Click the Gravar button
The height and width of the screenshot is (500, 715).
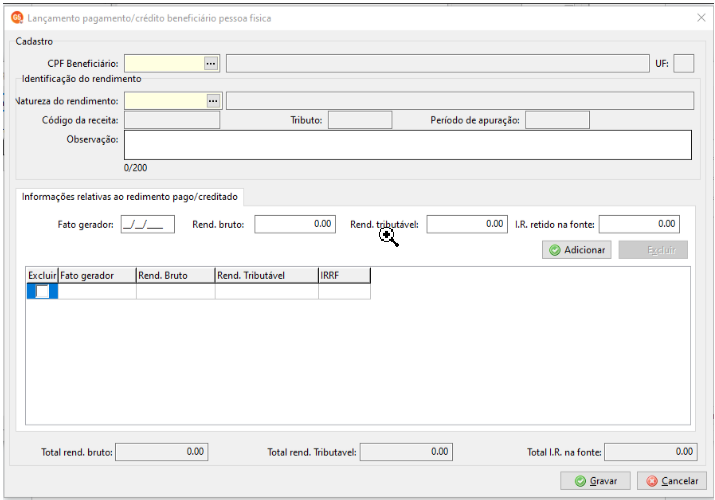point(596,481)
